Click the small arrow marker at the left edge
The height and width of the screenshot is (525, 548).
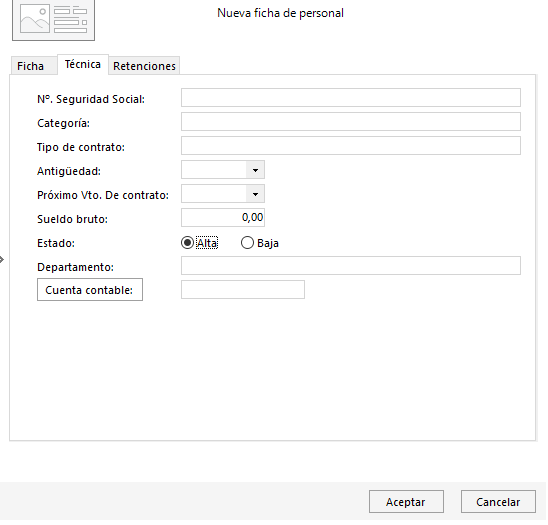click(x=2, y=260)
